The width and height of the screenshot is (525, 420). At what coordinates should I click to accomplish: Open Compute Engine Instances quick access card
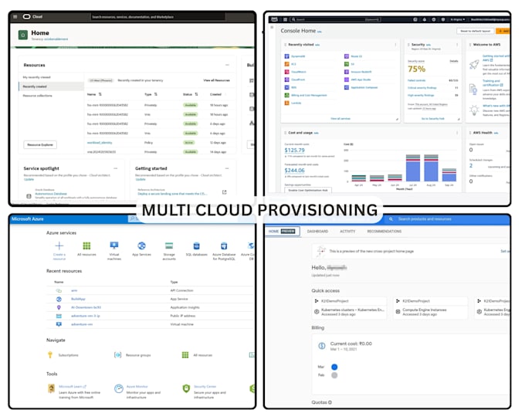[431, 307]
